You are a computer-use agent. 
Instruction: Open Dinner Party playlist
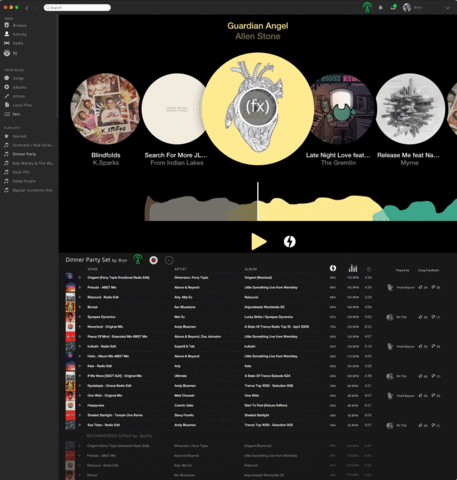(24, 154)
